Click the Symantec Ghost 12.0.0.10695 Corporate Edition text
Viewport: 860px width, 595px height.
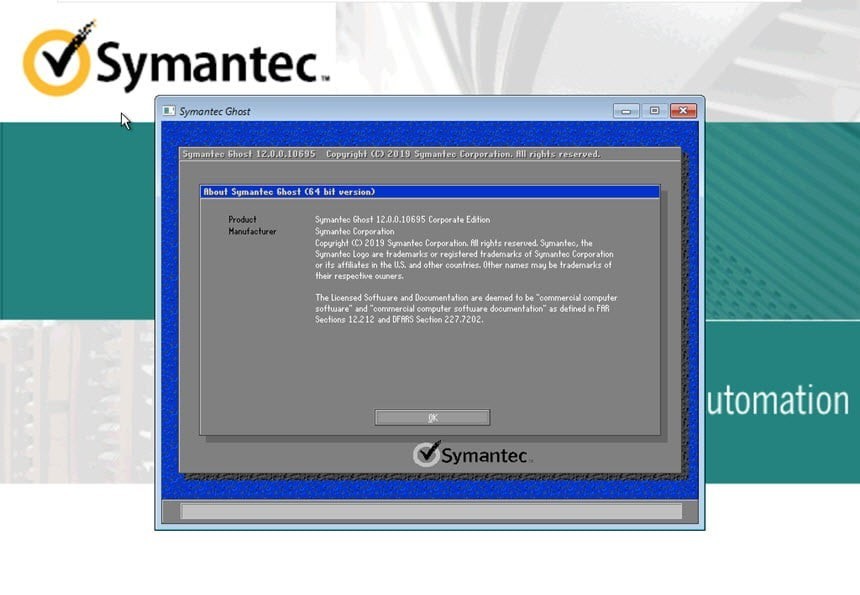click(403, 219)
